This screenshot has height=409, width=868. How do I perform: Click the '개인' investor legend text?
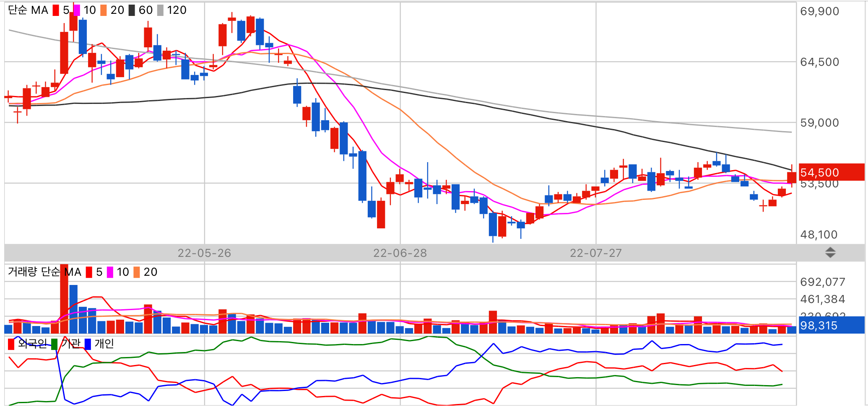(x=104, y=344)
